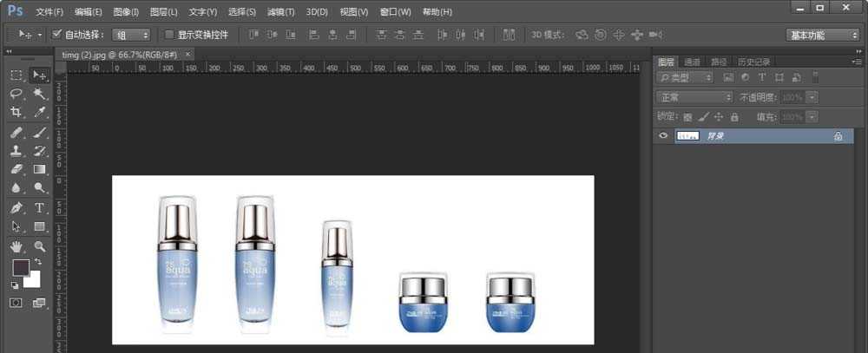Select the Crop tool
Image resolution: width=868 pixels, height=353 pixels.
16,113
